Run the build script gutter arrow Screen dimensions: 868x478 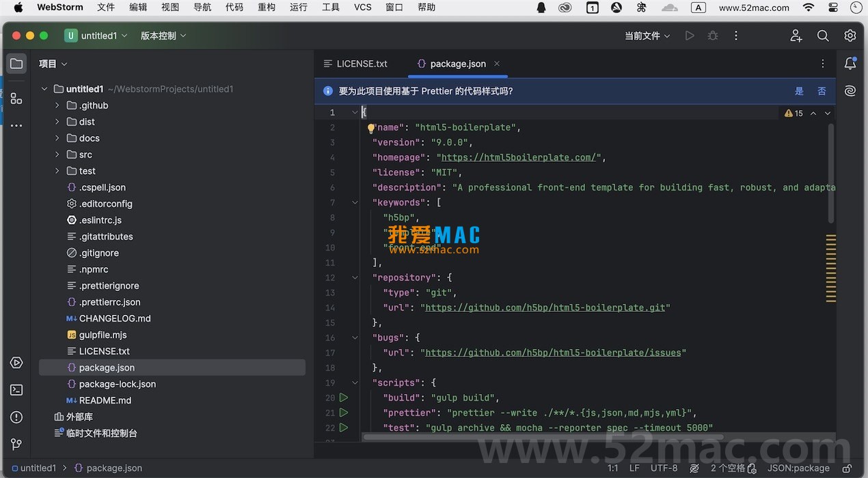pos(344,397)
